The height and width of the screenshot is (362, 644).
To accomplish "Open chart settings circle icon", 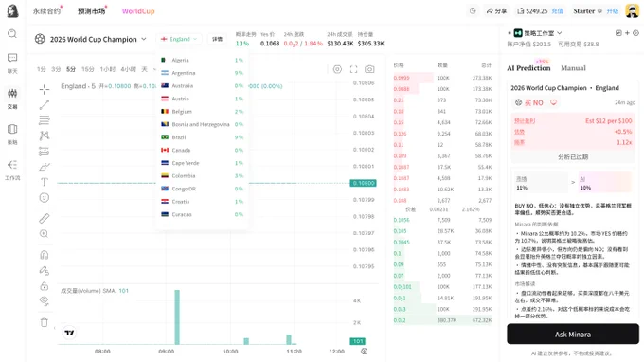I will point(337,69).
